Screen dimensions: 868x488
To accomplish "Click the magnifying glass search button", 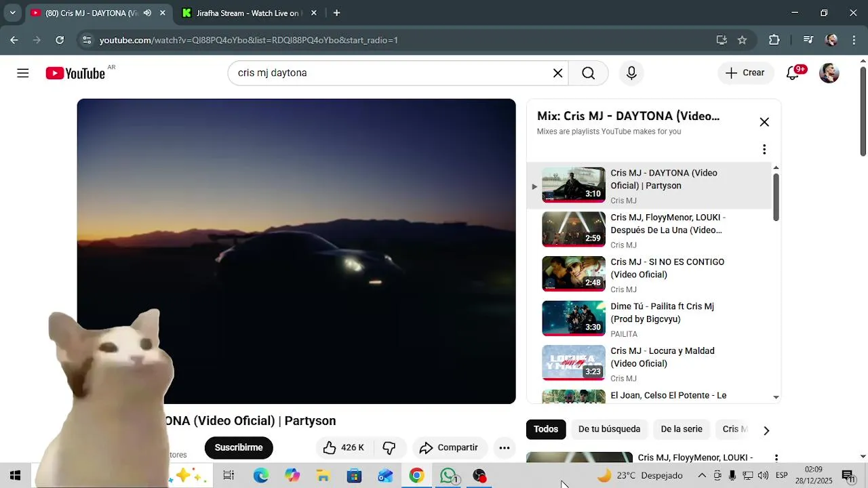I will click(588, 73).
